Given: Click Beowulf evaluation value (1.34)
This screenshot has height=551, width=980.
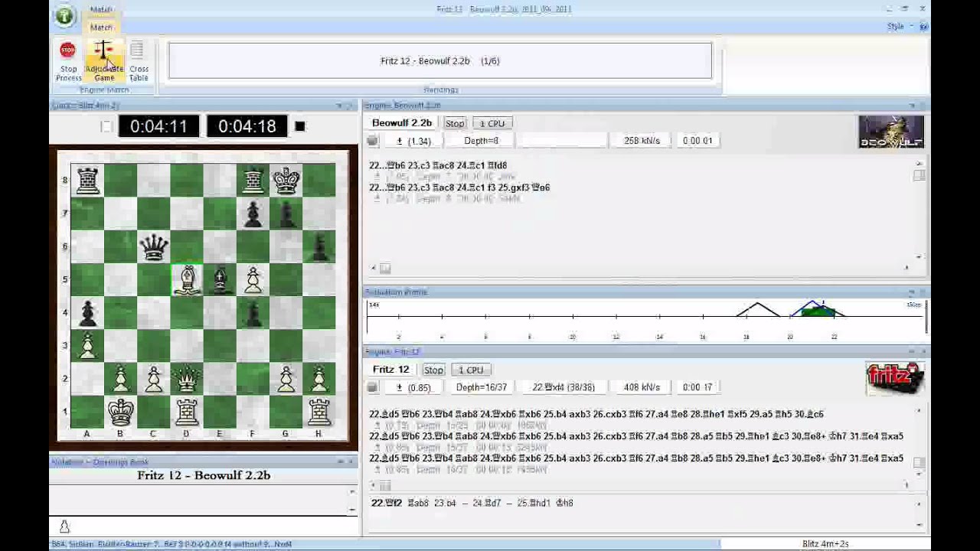Looking at the screenshot, I should [x=413, y=141].
